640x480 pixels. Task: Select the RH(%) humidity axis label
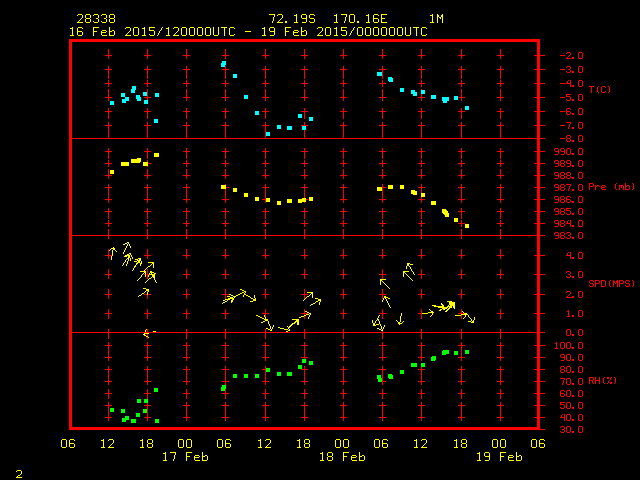pos(602,381)
